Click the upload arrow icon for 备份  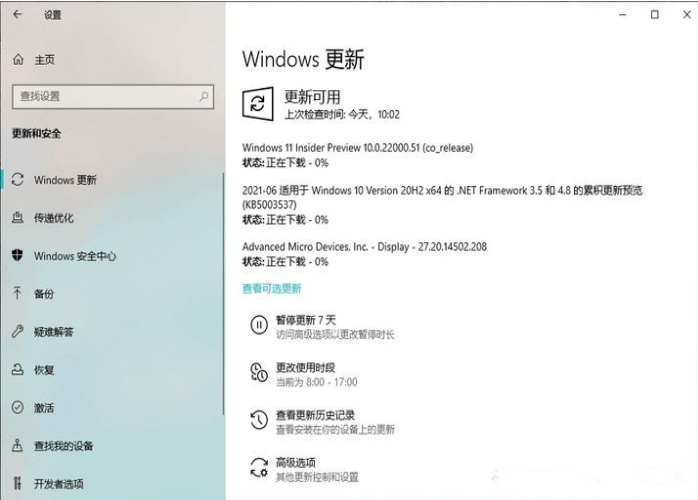(17, 293)
